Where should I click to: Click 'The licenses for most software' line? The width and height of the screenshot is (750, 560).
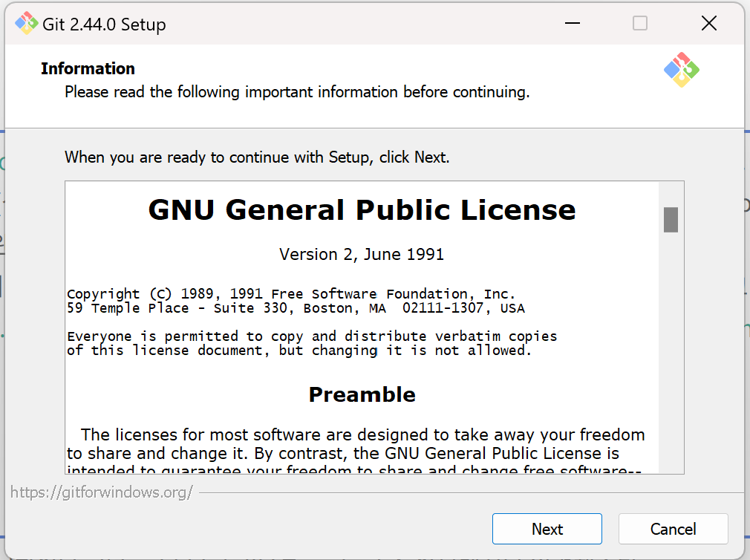[x=362, y=434]
